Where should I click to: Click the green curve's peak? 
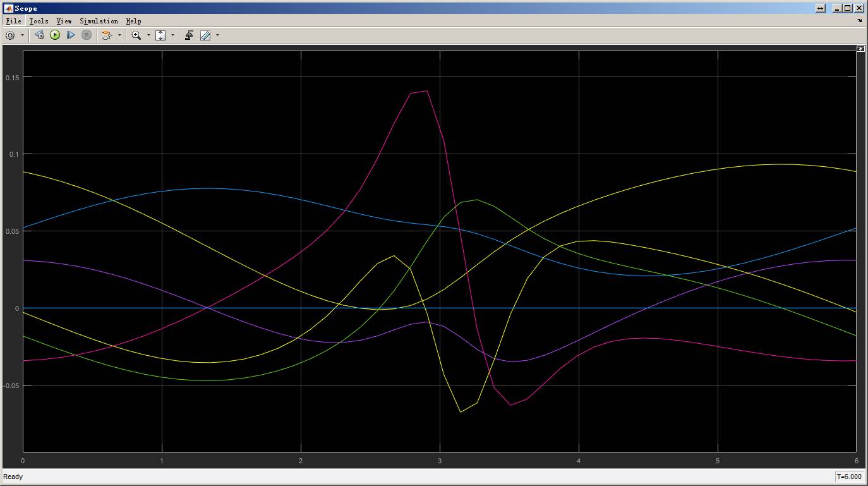[x=476, y=200]
